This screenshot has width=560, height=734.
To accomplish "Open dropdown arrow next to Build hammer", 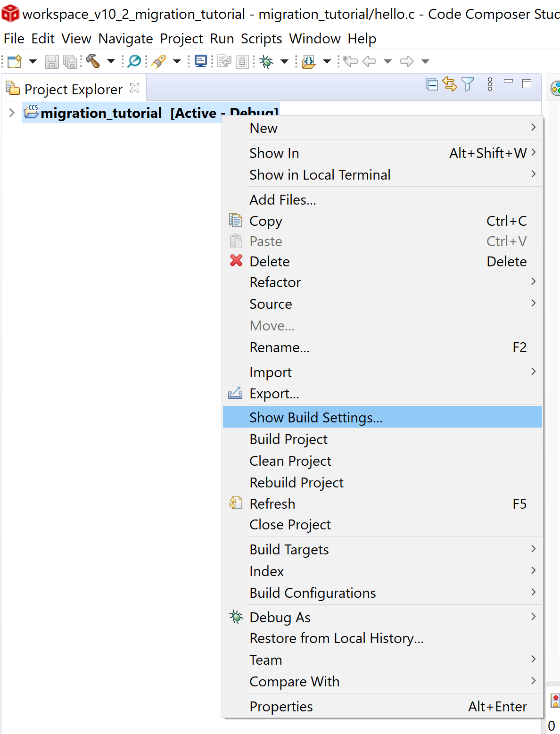I will pos(111,61).
